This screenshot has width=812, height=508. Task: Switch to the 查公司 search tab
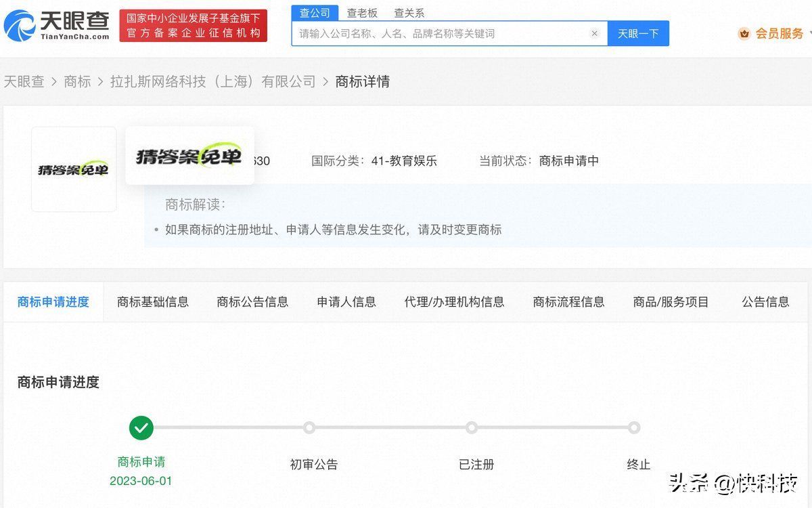click(315, 13)
